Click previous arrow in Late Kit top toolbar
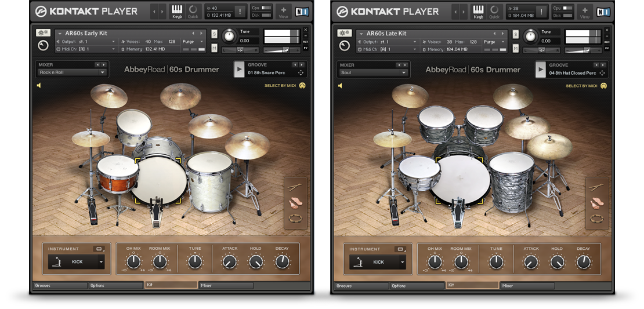644x309 pixels. click(x=455, y=12)
